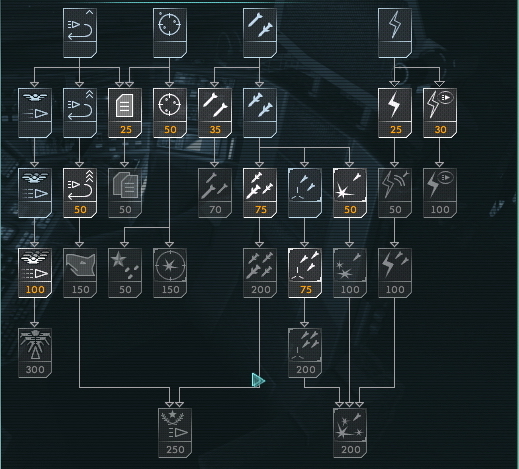Choose the eight-missile skill costing 200

(x=260, y=273)
